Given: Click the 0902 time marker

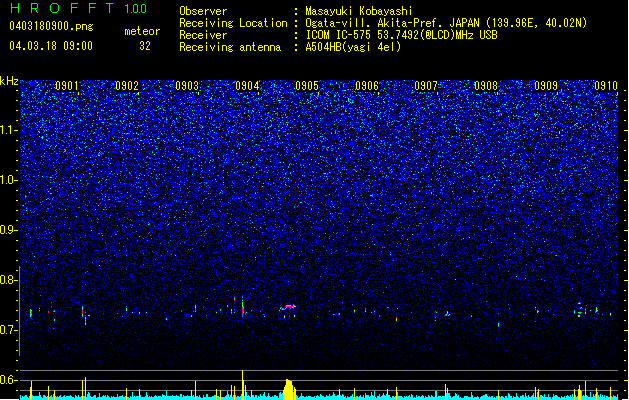Looking at the screenshot, I should pos(127,86).
